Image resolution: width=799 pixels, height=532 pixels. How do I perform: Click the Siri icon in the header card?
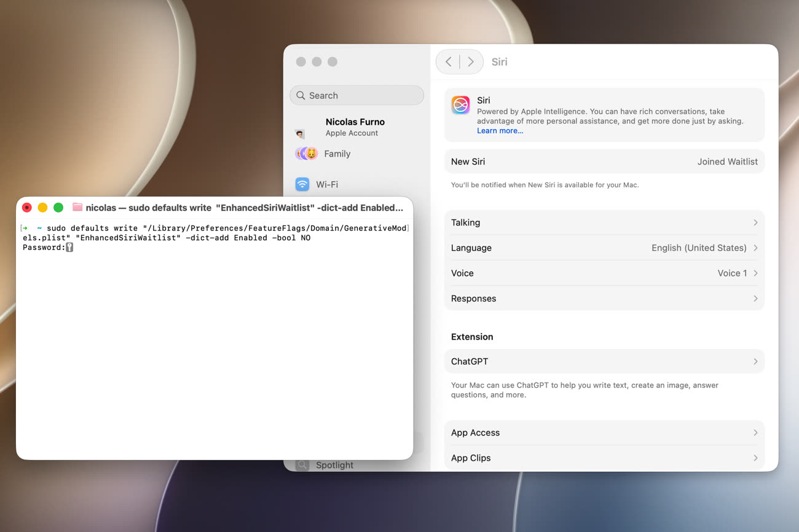tap(460, 105)
